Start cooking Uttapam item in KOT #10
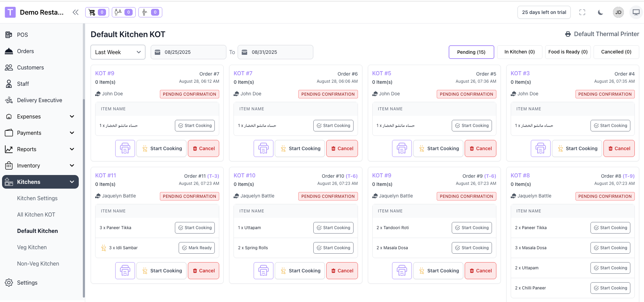 (333, 228)
